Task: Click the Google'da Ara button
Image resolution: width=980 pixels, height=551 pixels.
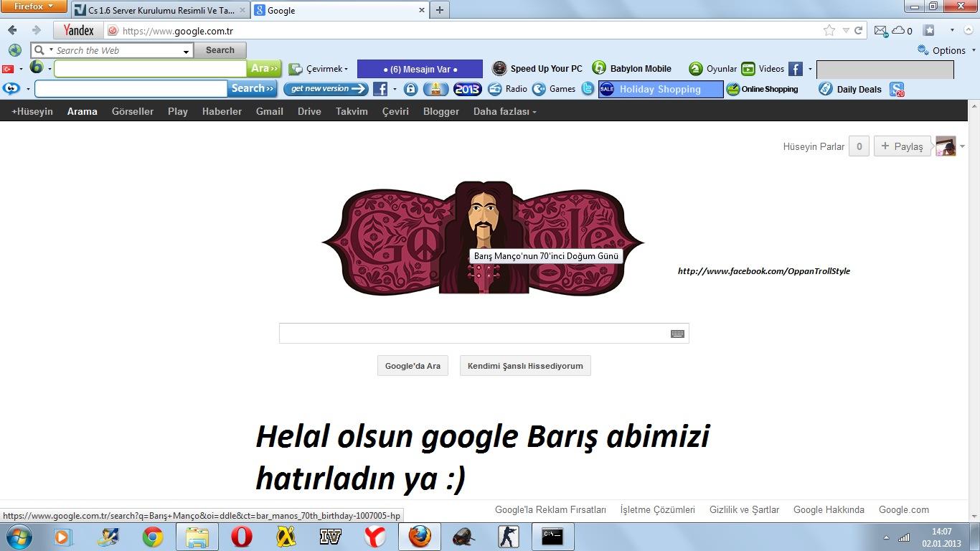Action: click(413, 366)
